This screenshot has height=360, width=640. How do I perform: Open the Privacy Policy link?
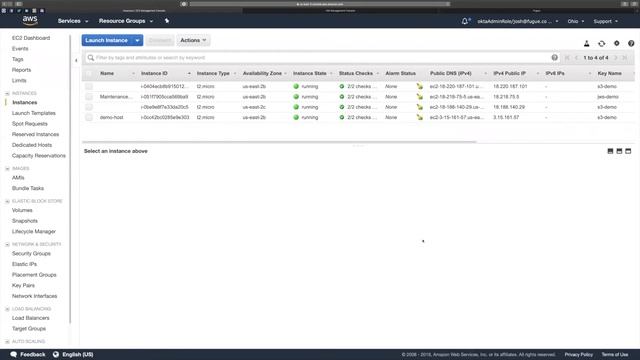pyautogui.click(x=579, y=354)
